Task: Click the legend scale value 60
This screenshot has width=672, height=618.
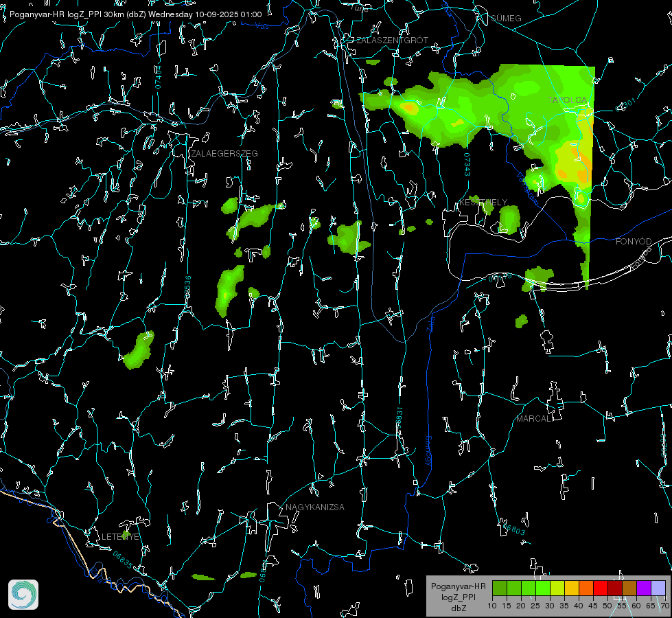Action: click(636, 606)
